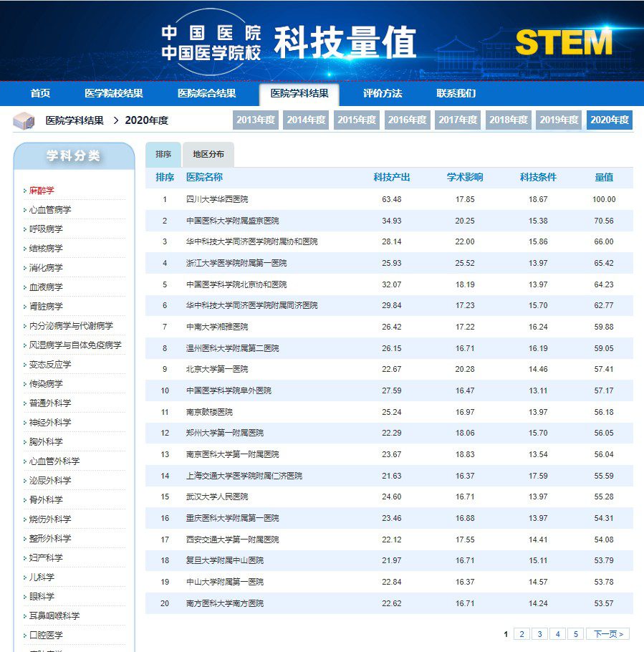644x652 pixels.
Task: Open 眼科学 subject ranking
Action: coord(42,596)
